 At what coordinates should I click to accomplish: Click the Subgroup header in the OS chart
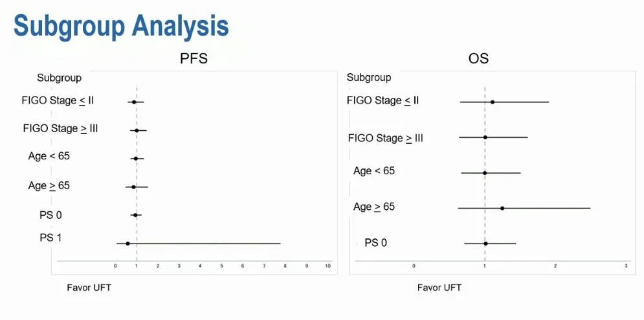[369, 78]
